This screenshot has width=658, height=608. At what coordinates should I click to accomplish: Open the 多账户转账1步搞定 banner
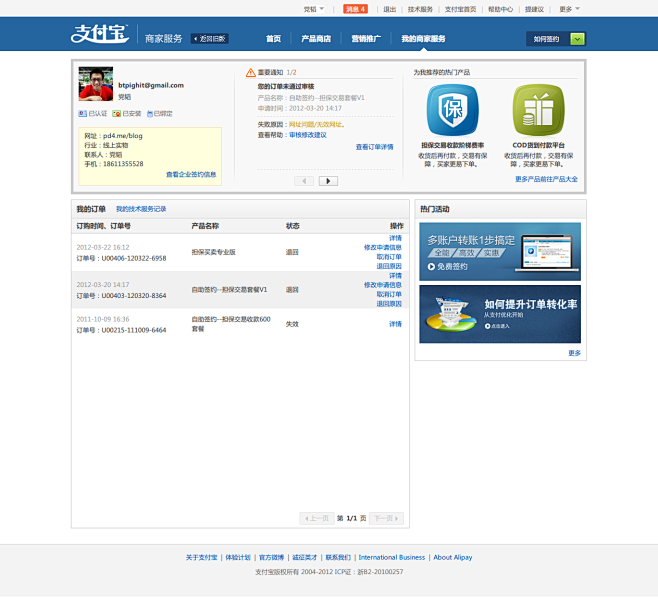500,252
